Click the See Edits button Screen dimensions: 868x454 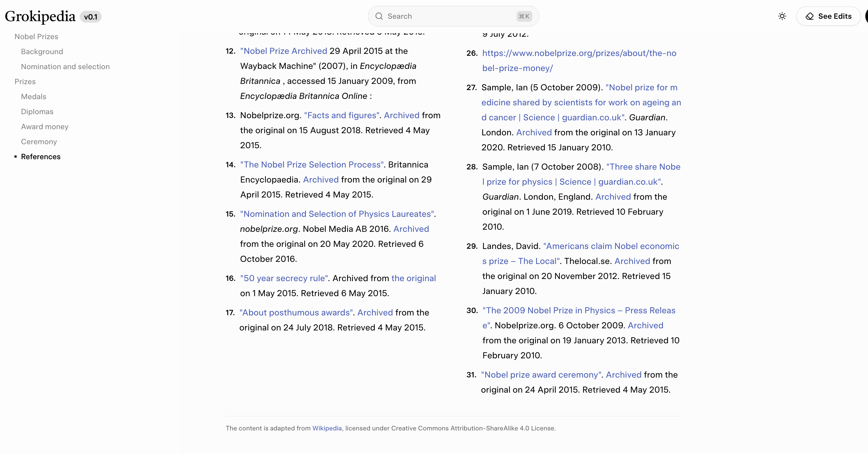tap(828, 16)
